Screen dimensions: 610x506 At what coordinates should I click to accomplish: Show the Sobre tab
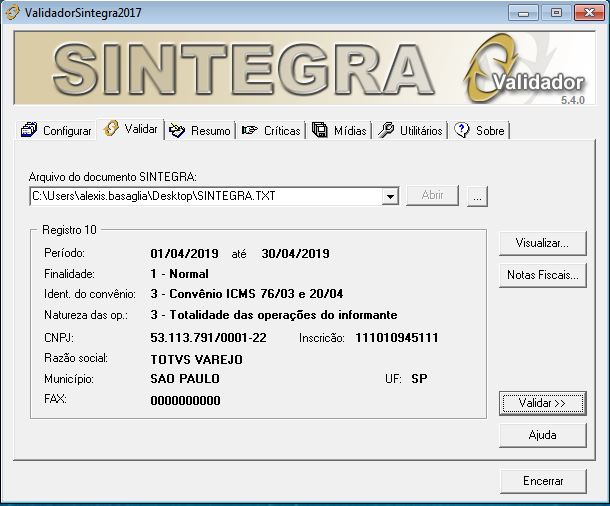point(479,130)
